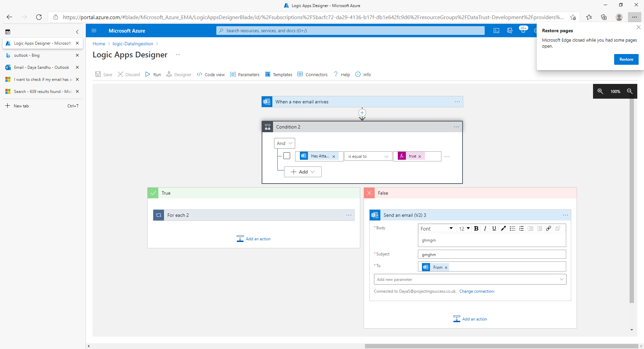Click the Italic formatting icon

(x=485, y=229)
